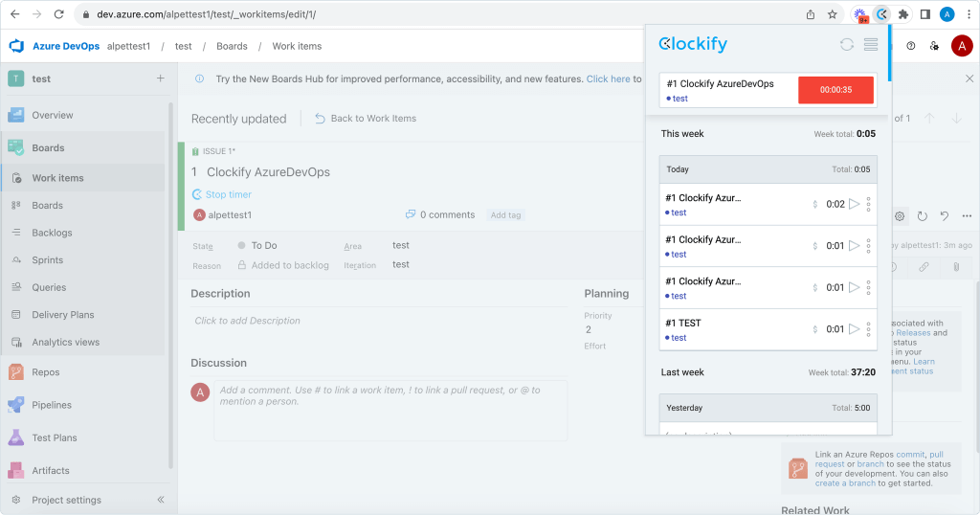The image size is (980, 515).
Task: Click the Description text area
Action: coord(379,321)
